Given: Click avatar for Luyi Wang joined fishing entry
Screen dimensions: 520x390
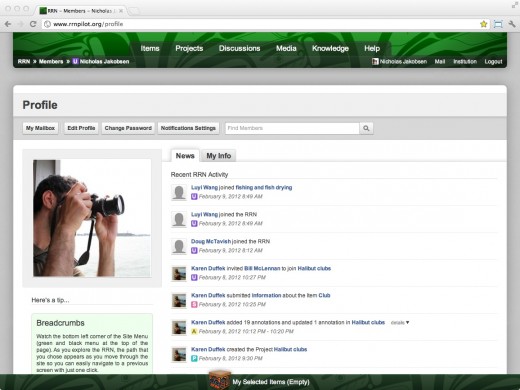Looking at the screenshot, I should tap(179, 192).
